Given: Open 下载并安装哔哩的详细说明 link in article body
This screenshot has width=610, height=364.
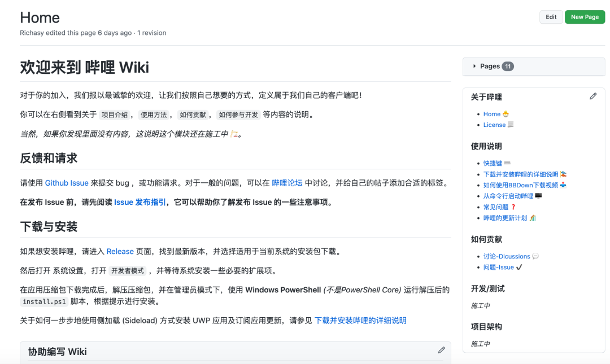Looking at the screenshot, I should (x=360, y=321).
